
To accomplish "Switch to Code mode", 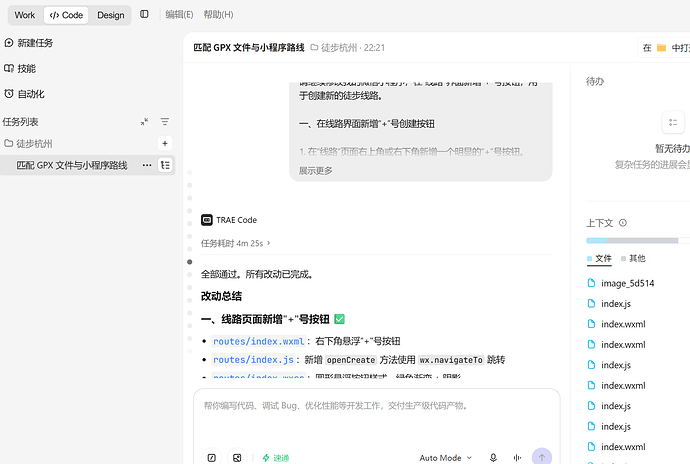I will pos(66,15).
